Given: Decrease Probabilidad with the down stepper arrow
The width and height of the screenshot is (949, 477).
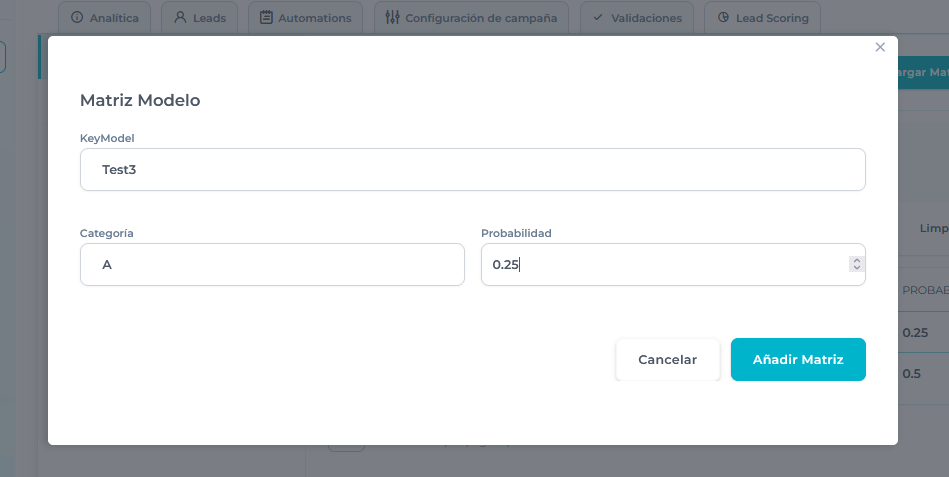Looking at the screenshot, I should tap(856, 268).
